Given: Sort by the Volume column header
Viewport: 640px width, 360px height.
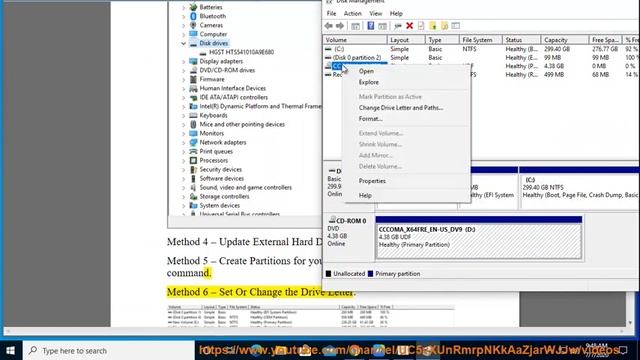Looking at the screenshot, I should tap(355, 40).
